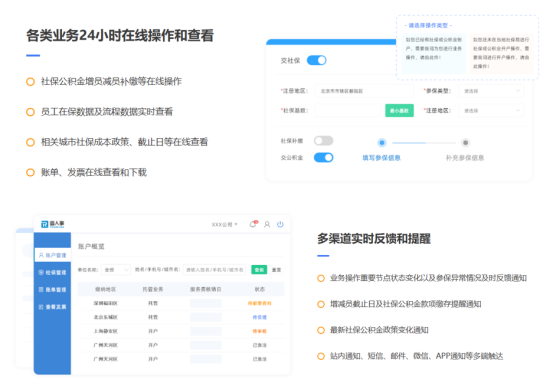The width and height of the screenshot is (554, 387).
Task: Click the 补充参保信息 step label
Action: tap(465, 158)
